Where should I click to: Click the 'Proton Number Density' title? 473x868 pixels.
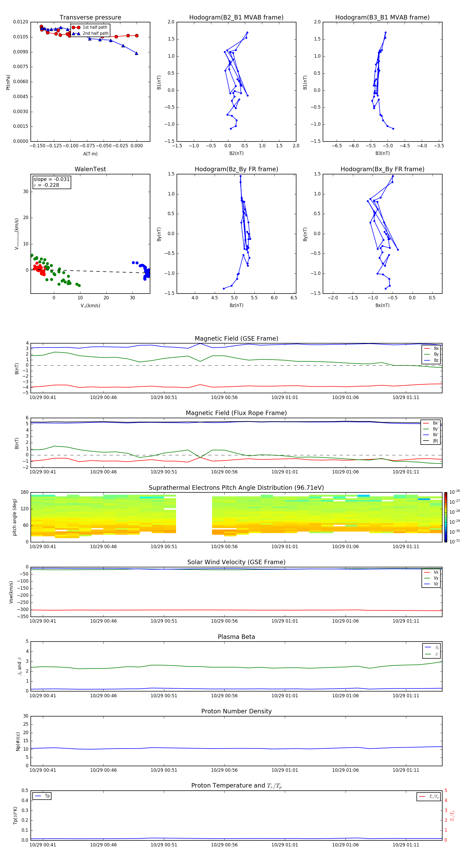[x=236, y=711]
